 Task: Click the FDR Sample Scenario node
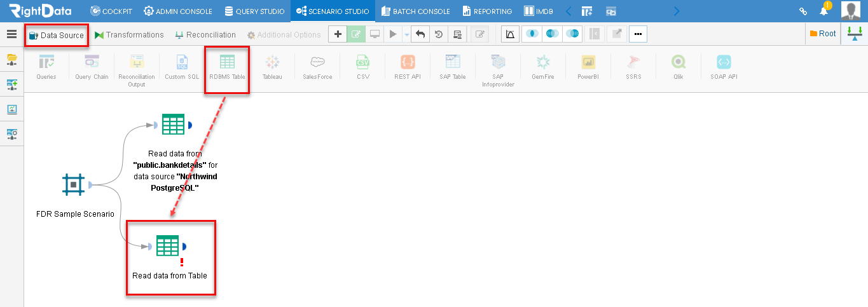pos(74,185)
